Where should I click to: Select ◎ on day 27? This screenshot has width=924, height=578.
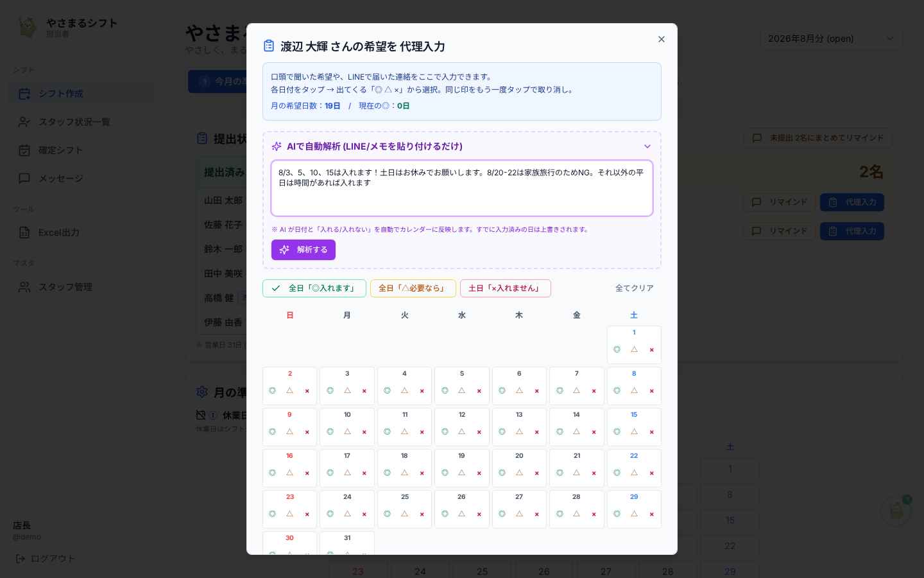pos(502,514)
